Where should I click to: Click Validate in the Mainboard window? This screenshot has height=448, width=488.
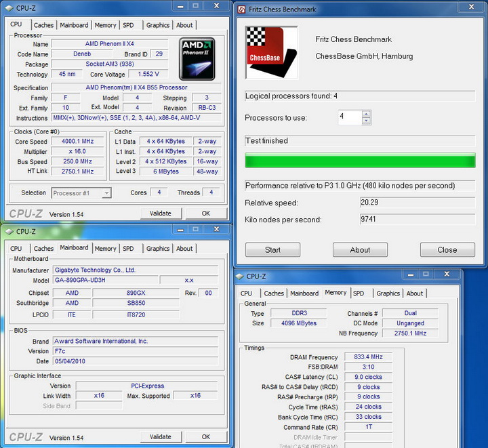161,436
